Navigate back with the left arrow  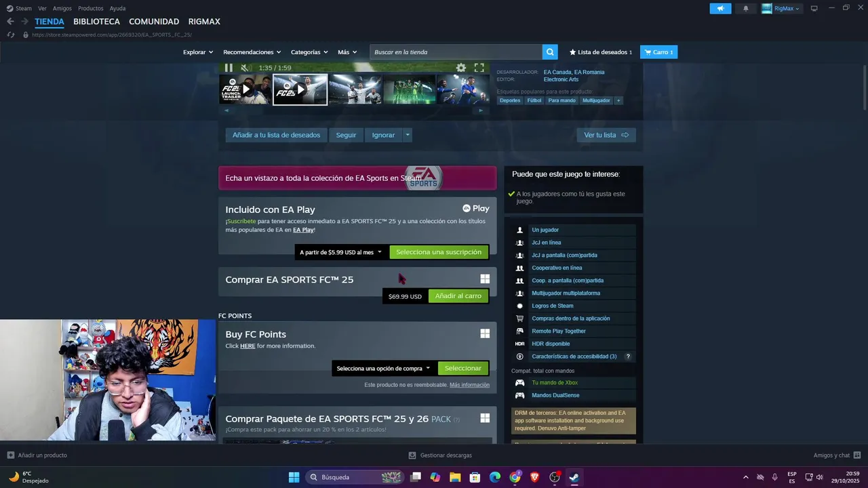tap(10, 22)
